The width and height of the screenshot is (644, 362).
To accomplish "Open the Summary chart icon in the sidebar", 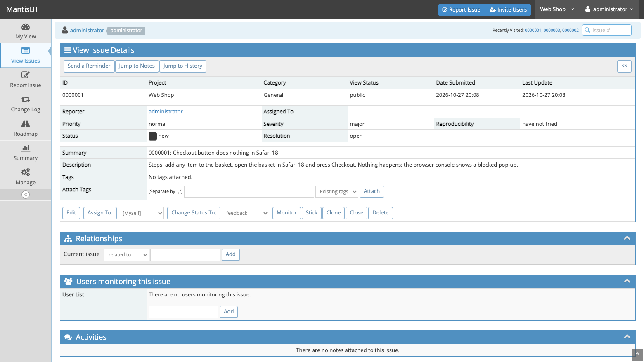I will (26, 148).
